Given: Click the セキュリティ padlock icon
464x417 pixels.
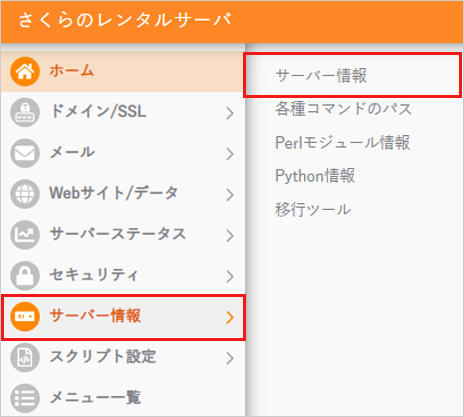Looking at the screenshot, I should click(25, 276).
